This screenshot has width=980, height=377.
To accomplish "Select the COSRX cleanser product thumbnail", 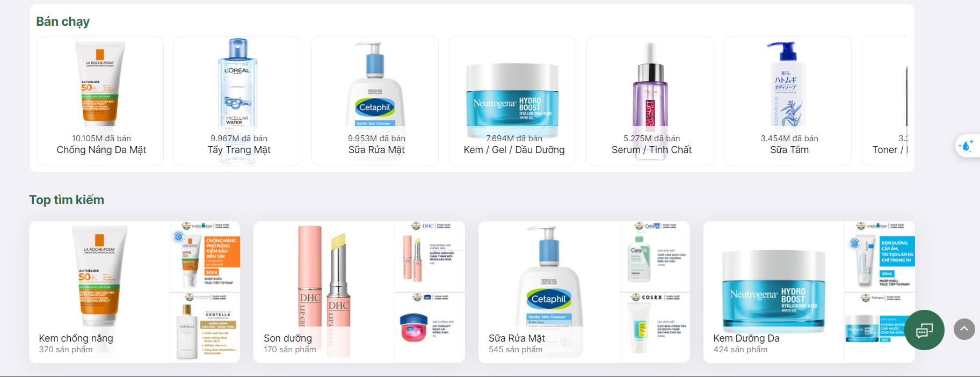I will pos(655,328).
